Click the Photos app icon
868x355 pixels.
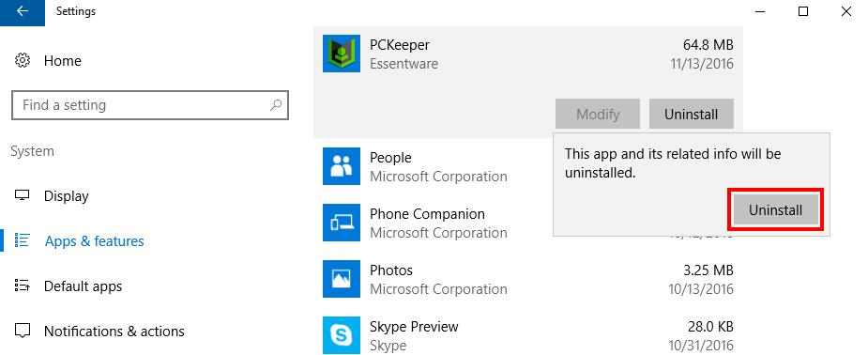[x=341, y=279]
